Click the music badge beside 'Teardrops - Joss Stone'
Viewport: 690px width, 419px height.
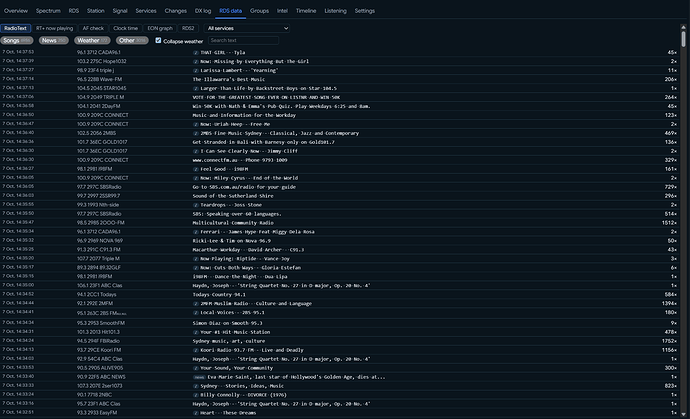pos(196,205)
